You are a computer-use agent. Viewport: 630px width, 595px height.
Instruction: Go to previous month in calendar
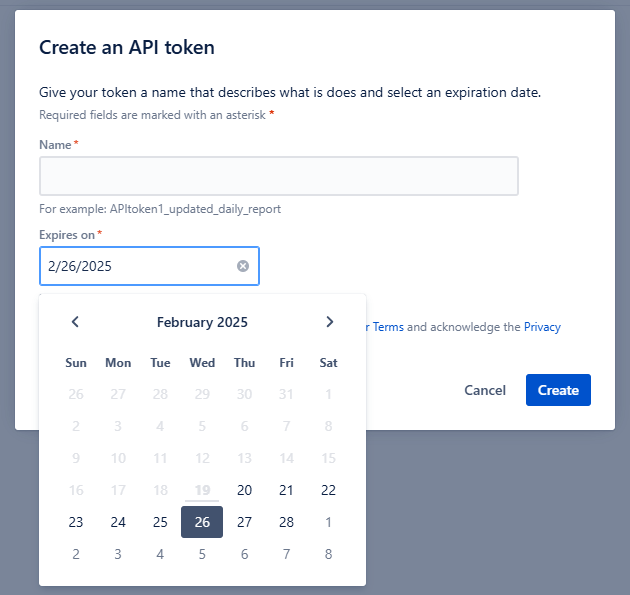click(75, 322)
